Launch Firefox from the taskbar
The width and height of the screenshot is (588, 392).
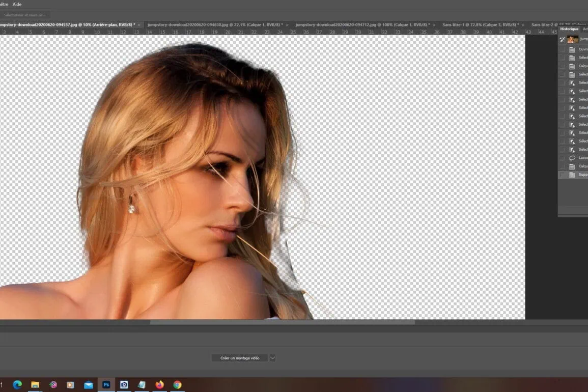click(160, 385)
